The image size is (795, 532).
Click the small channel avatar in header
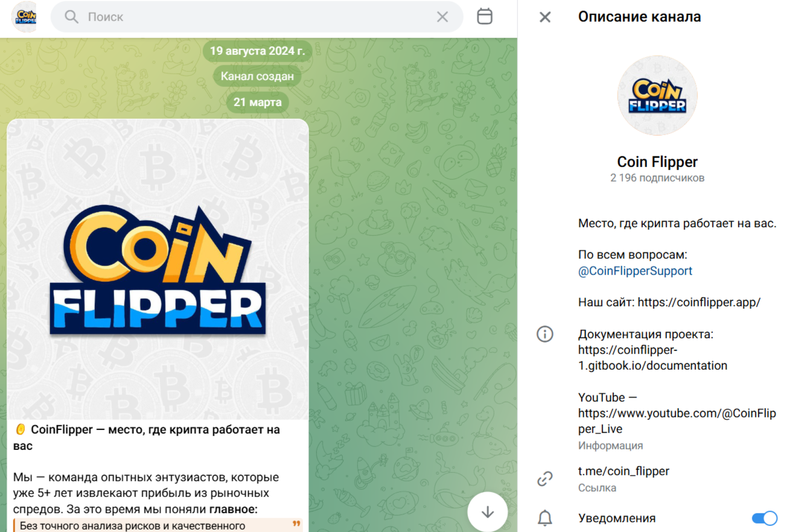point(24,17)
